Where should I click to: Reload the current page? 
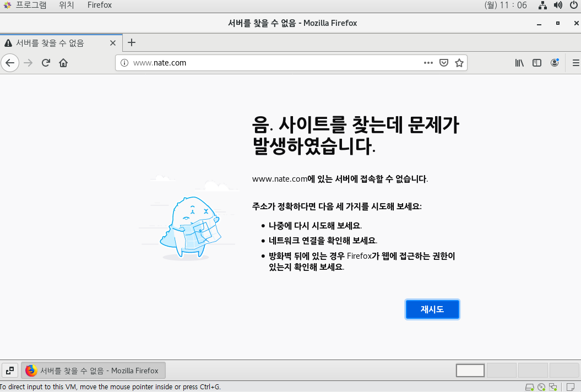[46, 63]
